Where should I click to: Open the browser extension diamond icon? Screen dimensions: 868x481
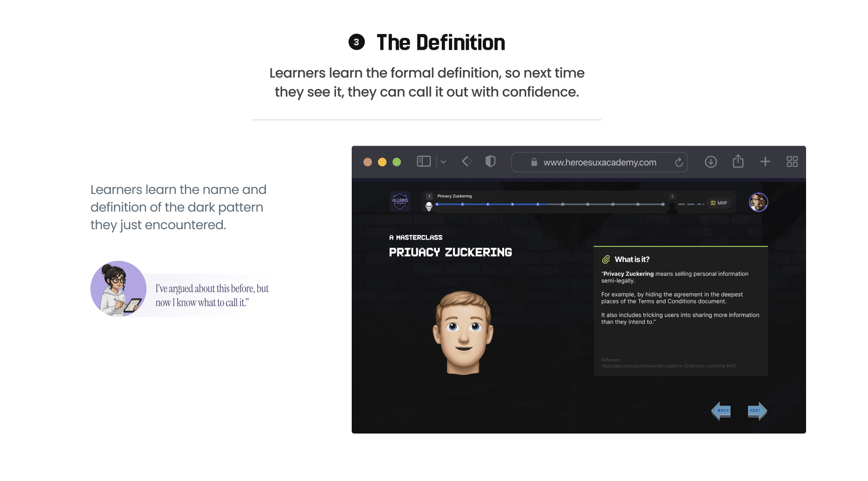467,161
